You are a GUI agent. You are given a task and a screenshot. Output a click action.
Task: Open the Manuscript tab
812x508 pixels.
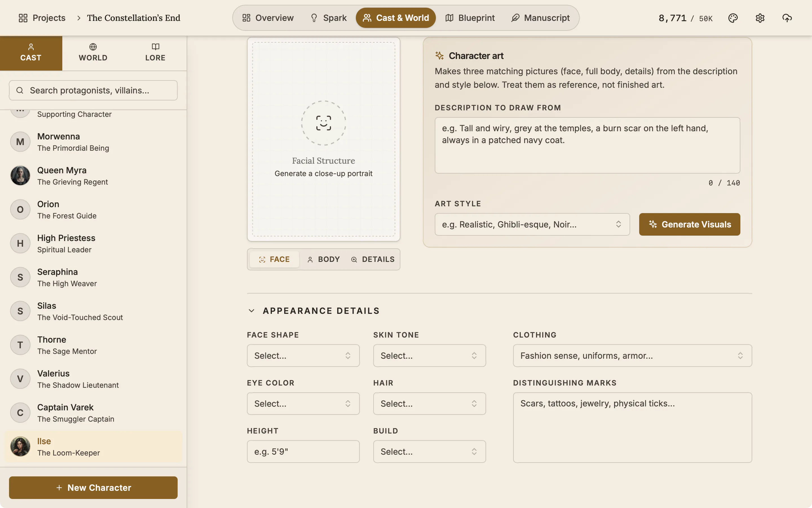(540, 18)
